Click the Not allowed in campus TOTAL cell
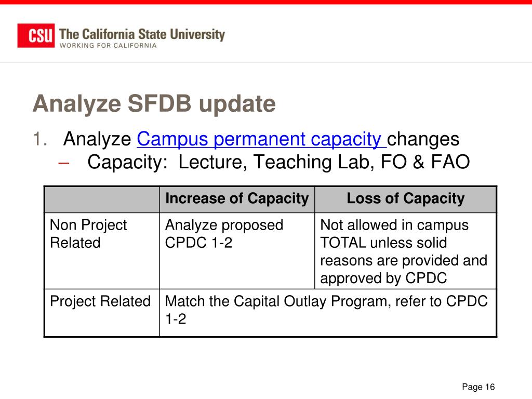This screenshot has height=399, width=532. [405, 251]
